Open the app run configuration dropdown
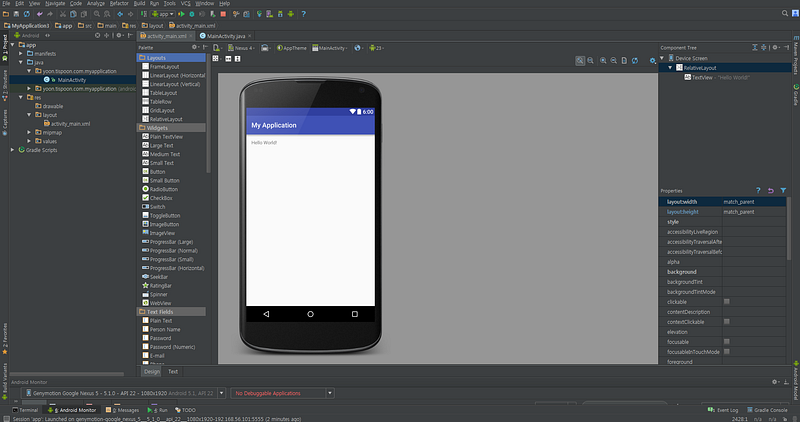 (x=163, y=14)
